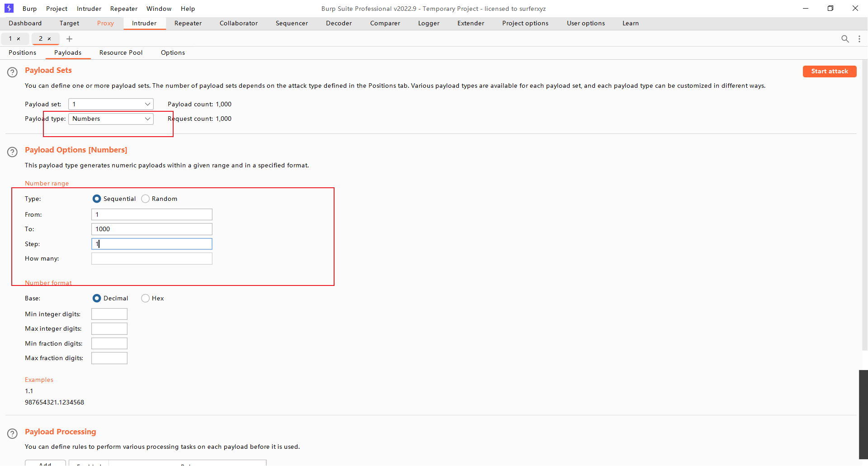Image resolution: width=868 pixels, height=466 pixels.
Task: Click the How many input field
Action: coord(151,258)
